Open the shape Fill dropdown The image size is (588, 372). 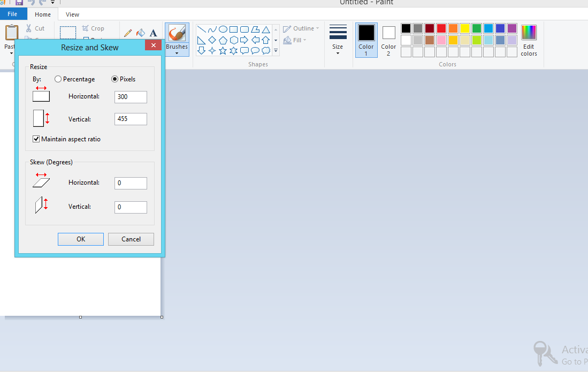(295, 40)
